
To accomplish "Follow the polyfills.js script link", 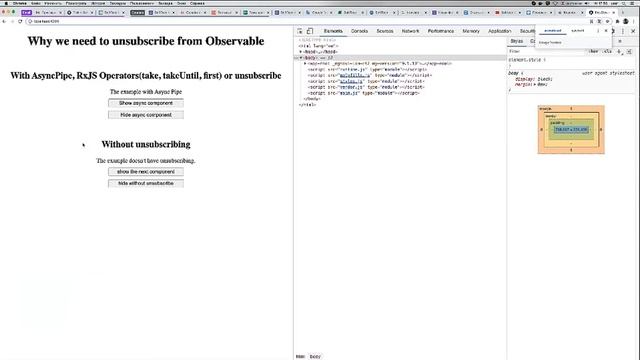I will click(354, 76).
